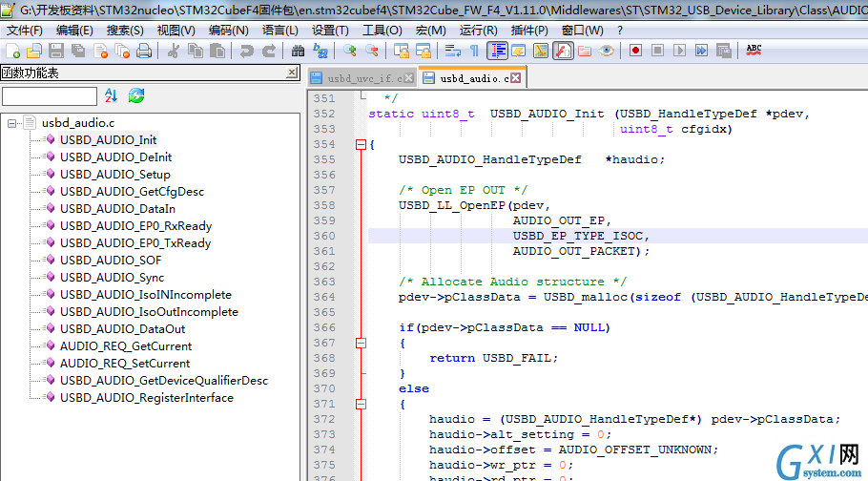Viewport: 868px width, 481px height.
Task: Open the 文件(F) menu
Action: (x=25, y=31)
